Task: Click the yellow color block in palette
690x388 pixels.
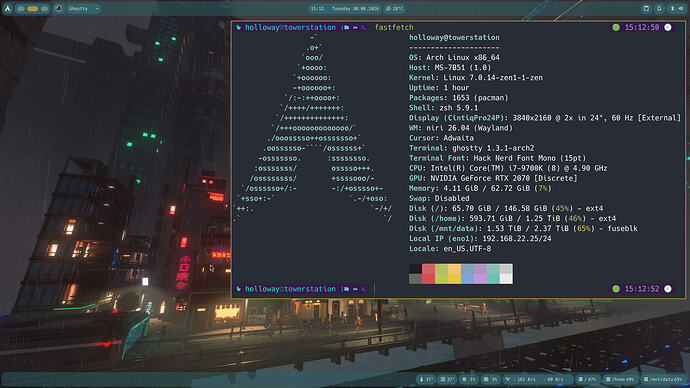Action: (454, 274)
